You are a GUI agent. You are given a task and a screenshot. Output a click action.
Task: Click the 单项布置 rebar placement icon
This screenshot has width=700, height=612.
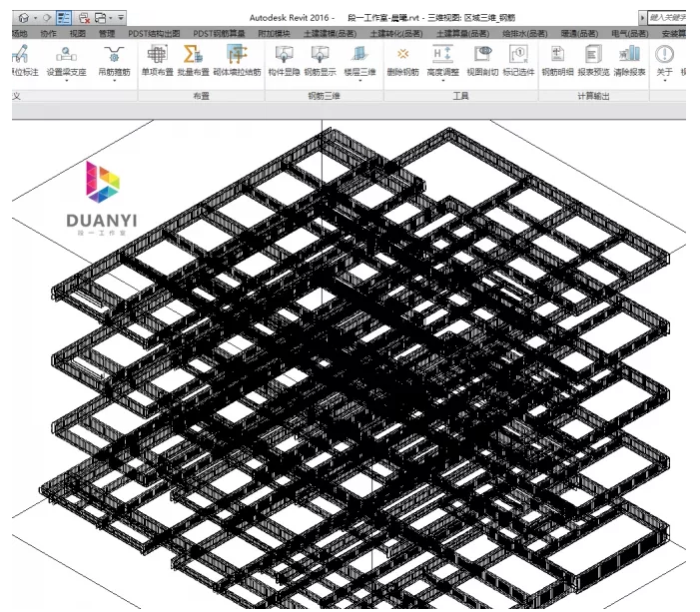pyautogui.click(x=157, y=59)
